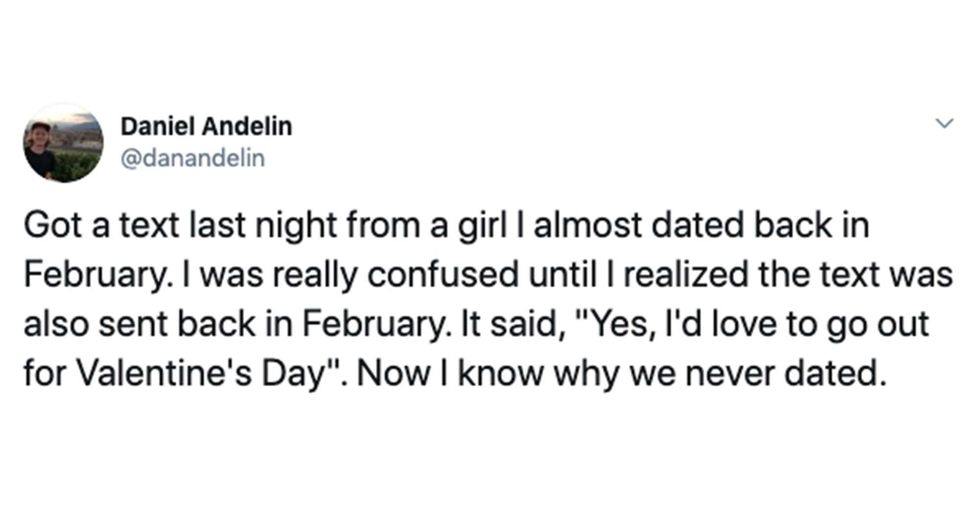The height and width of the screenshot is (514, 980).
Task: Click the first line of the tweet text
Action: pyautogui.click(x=446, y=226)
